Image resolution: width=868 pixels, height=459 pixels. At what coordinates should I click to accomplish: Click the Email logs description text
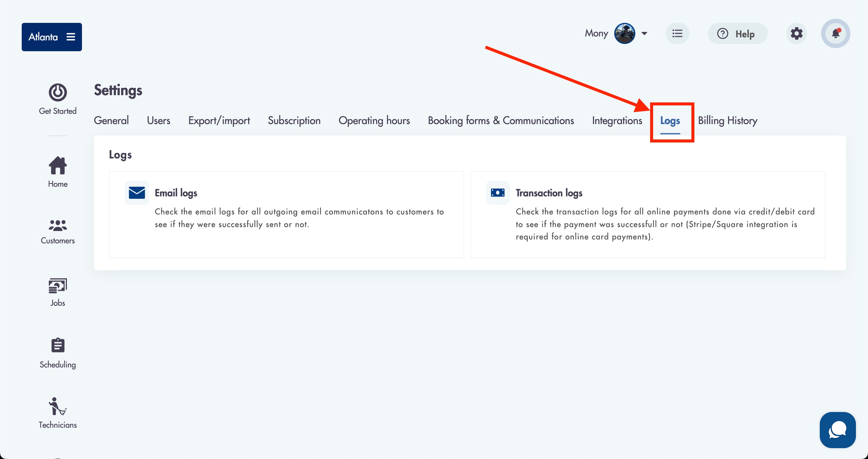pos(299,218)
